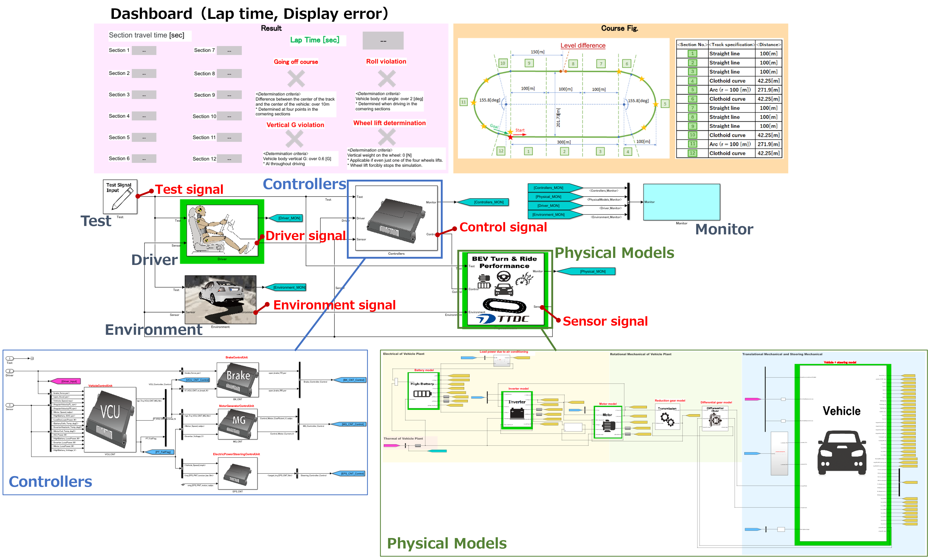928x560 pixels.
Task: Open the Brake control unit block
Action: coord(238,379)
